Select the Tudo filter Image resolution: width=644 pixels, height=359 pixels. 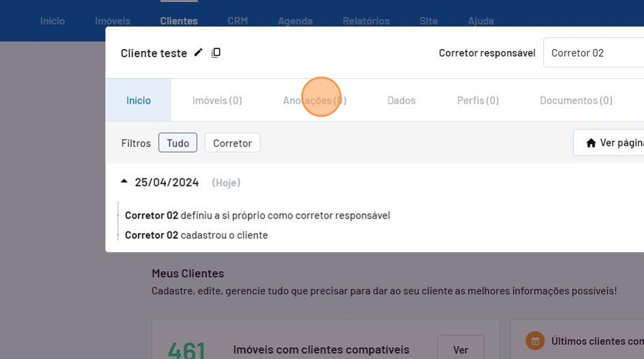(x=178, y=143)
